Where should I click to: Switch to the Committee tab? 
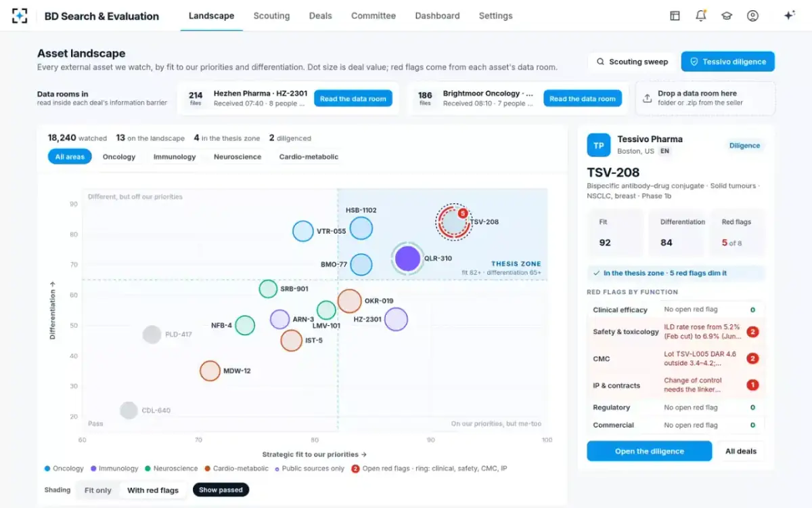(374, 16)
